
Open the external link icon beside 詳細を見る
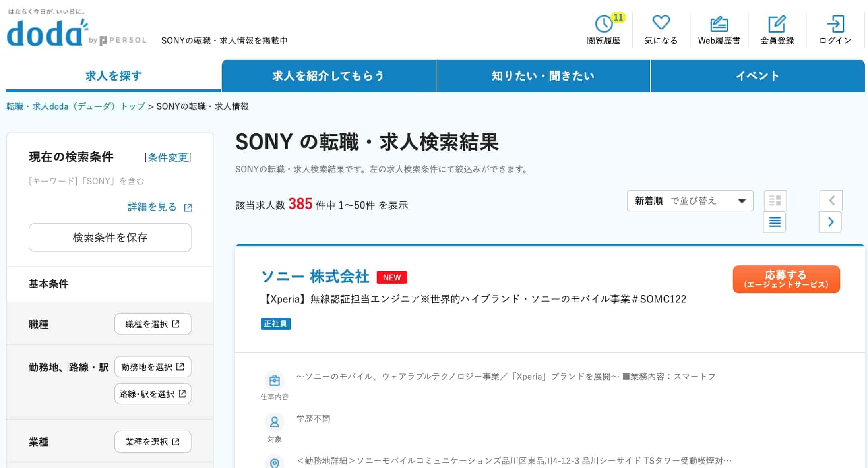pyautogui.click(x=188, y=207)
